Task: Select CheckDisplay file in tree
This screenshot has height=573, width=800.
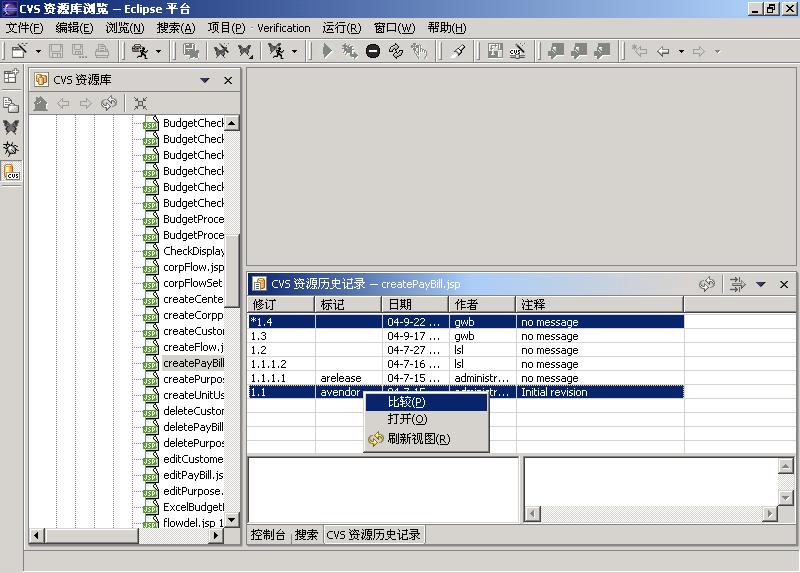Action: click(193, 251)
